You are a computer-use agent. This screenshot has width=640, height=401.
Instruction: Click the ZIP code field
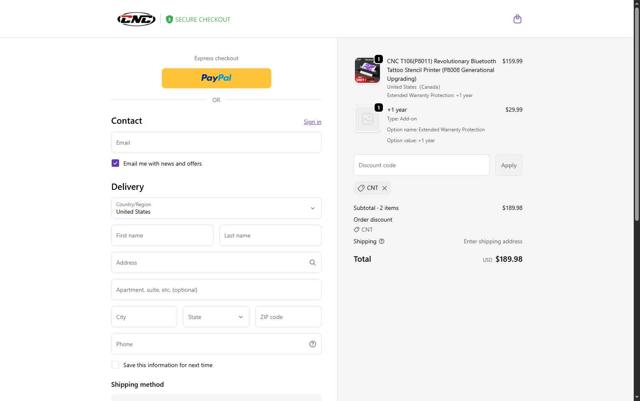point(288,317)
